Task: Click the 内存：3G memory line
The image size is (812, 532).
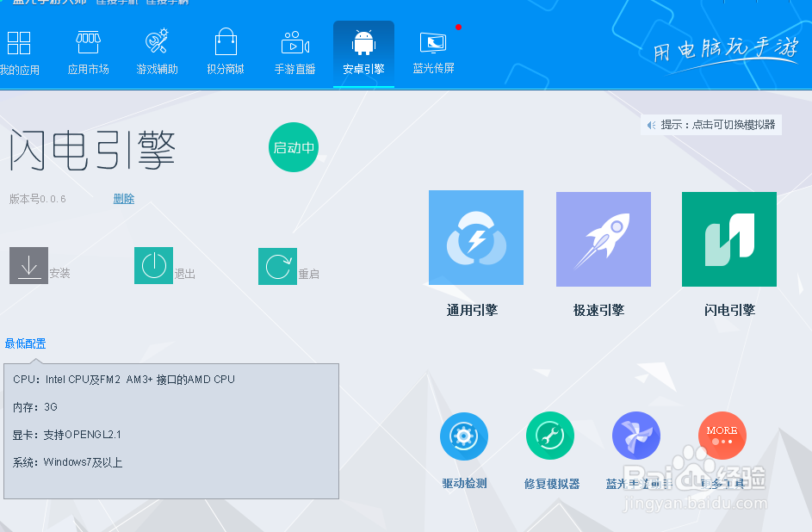Action: coord(34,407)
